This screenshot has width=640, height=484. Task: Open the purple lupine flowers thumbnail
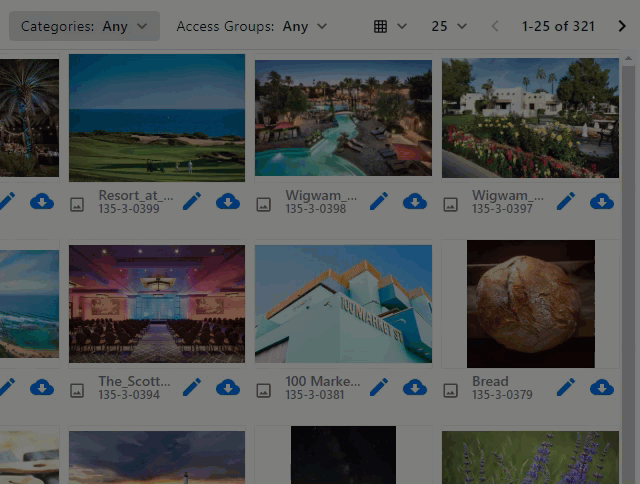(530, 457)
